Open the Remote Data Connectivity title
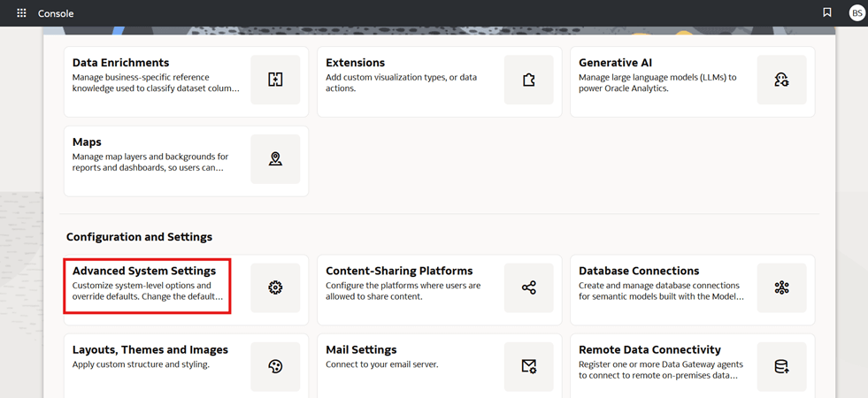 [649, 350]
